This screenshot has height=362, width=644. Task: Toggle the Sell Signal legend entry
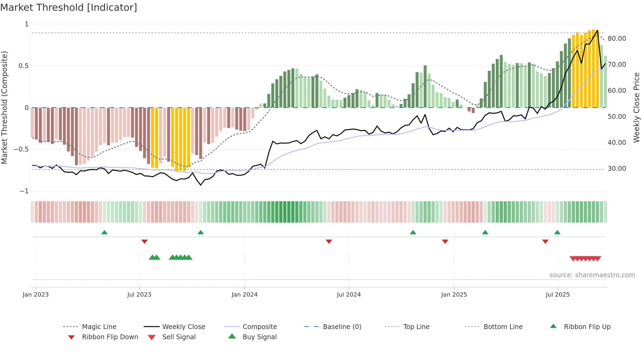coord(172,337)
